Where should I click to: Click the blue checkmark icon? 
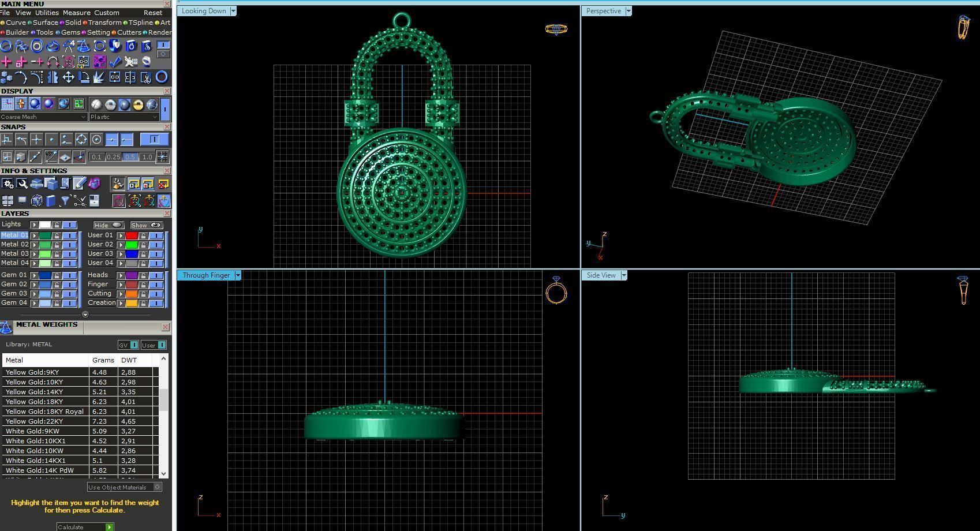(x=115, y=61)
